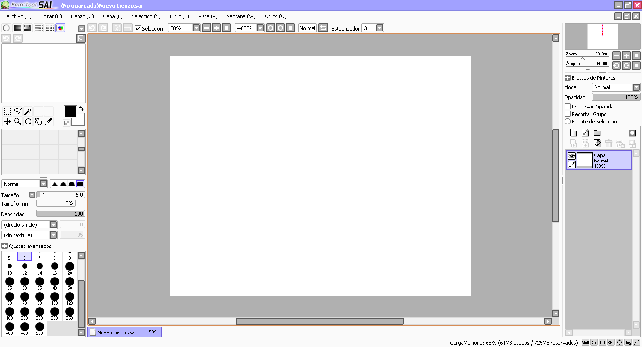The image size is (644, 347).
Task: Show the color wheel panel
Action: [x=6, y=28]
